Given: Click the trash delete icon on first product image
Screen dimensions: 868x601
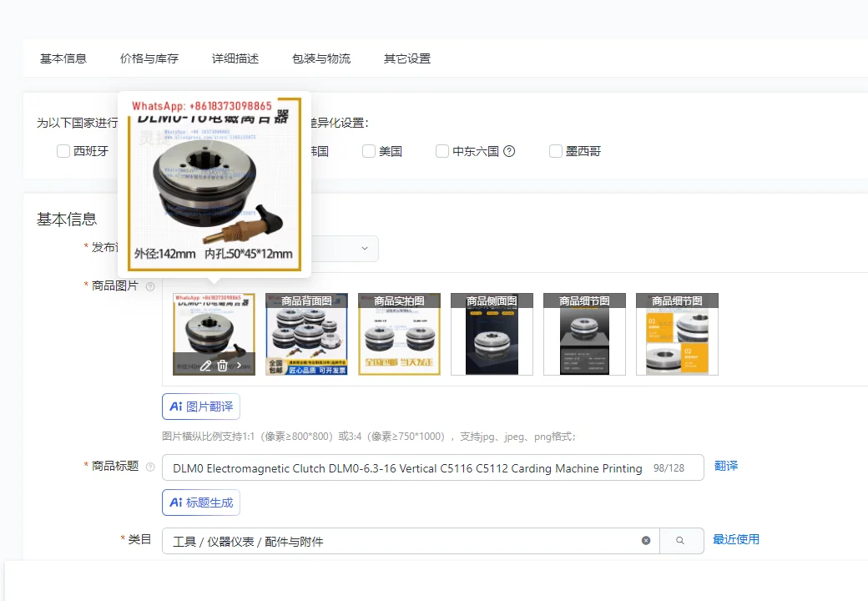Looking at the screenshot, I should [222, 366].
